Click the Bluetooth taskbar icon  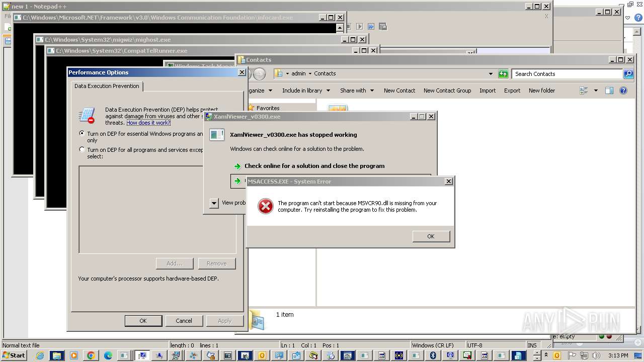433,355
